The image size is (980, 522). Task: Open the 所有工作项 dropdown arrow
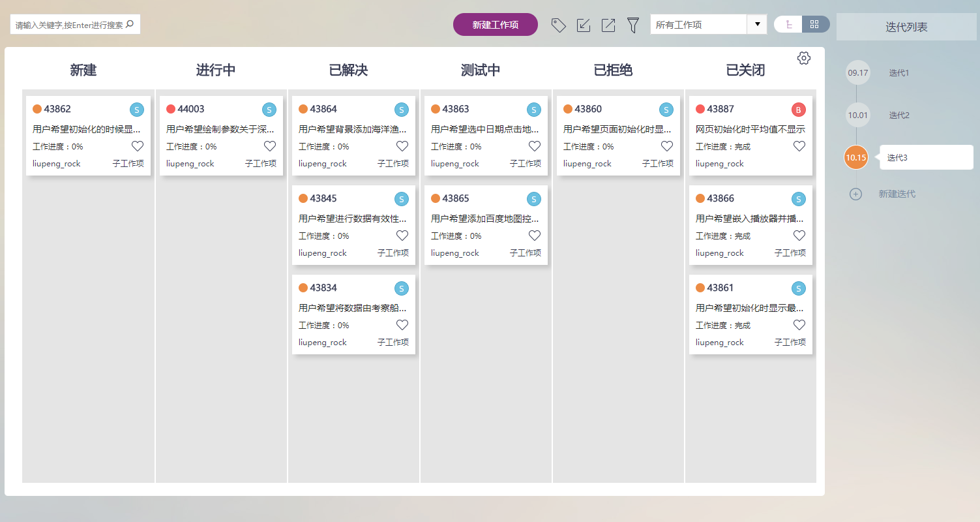[x=756, y=24]
